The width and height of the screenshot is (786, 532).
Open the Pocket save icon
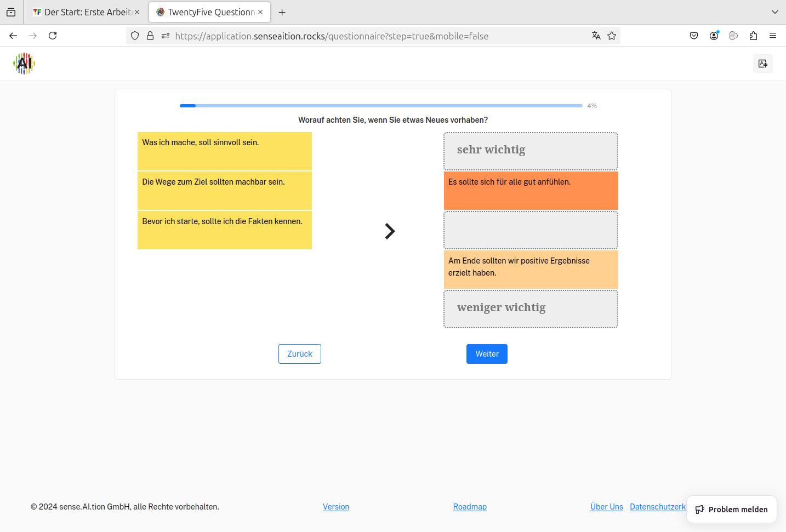point(694,36)
